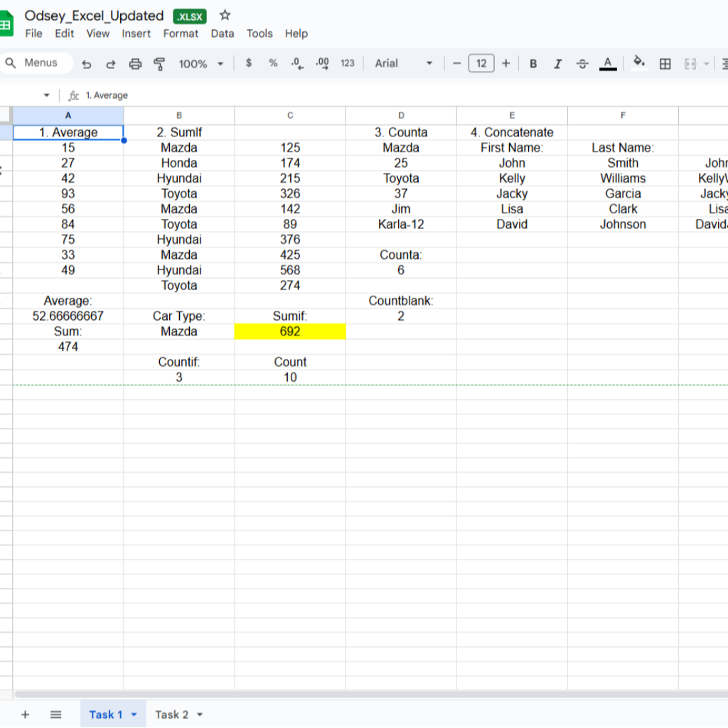The height and width of the screenshot is (728, 728).
Task: Switch to the Task 2 sheet tab
Action: (x=171, y=714)
